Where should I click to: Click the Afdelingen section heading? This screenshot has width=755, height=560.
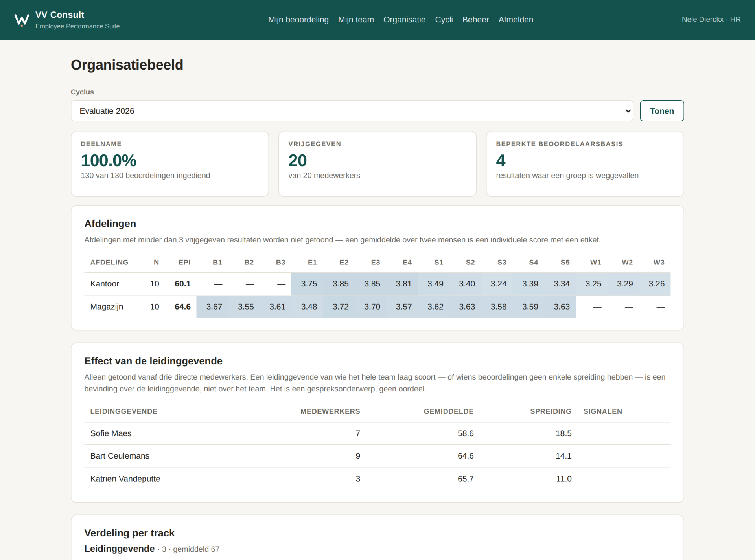click(x=110, y=224)
